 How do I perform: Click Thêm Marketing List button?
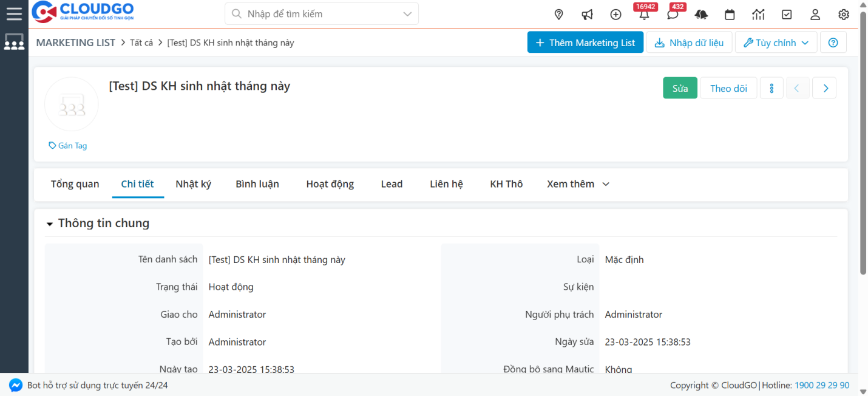(585, 43)
